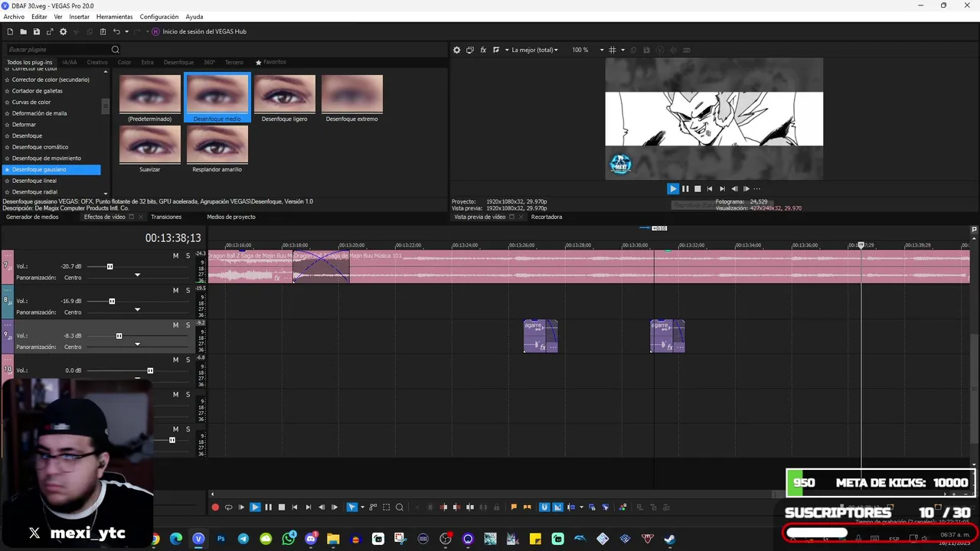Viewport: 980px width, 551px height.
Task: Stop the video preview window
Action: 697,188
